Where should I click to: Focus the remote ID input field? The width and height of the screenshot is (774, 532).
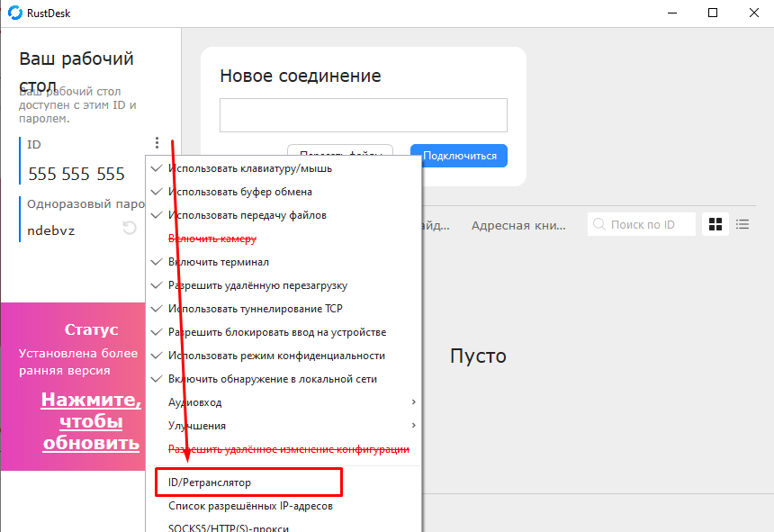pos(364,115)
